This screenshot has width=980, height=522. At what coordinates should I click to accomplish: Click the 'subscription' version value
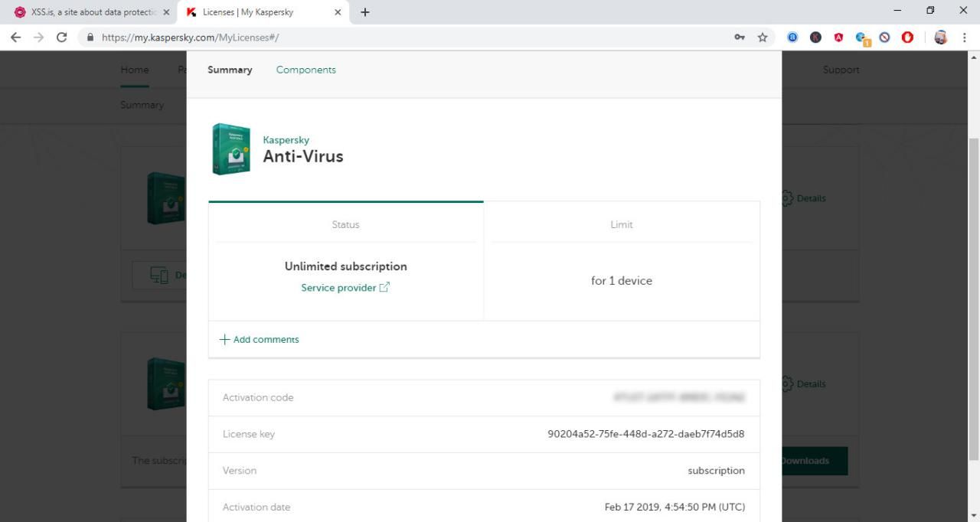pos(716,471)
